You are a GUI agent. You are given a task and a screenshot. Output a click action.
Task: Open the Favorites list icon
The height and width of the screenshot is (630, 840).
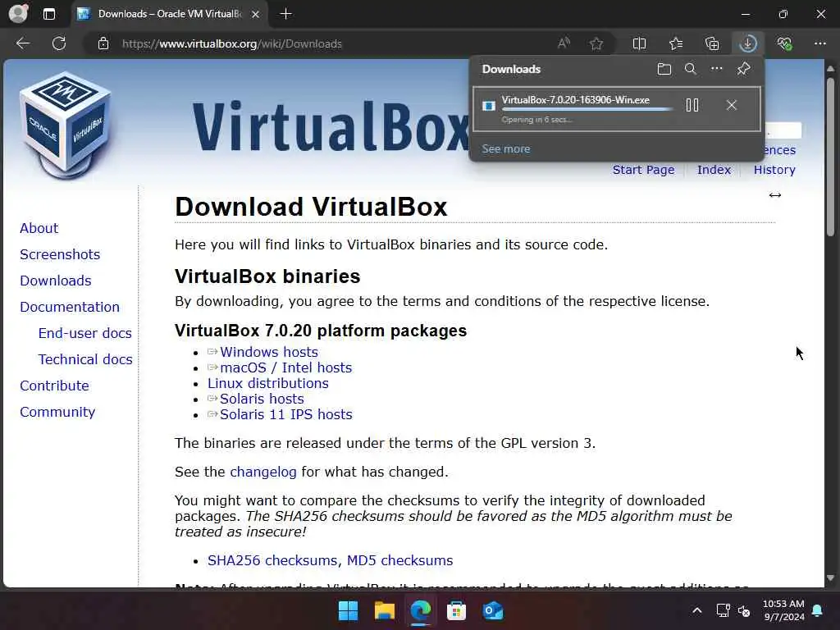(676, 43)
